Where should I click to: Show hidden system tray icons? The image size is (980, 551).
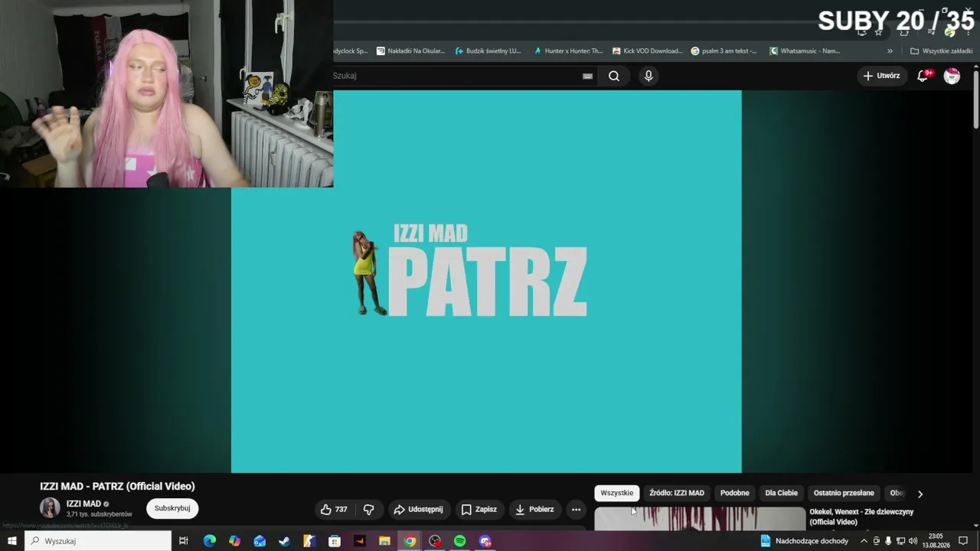(x=864, y=541)
